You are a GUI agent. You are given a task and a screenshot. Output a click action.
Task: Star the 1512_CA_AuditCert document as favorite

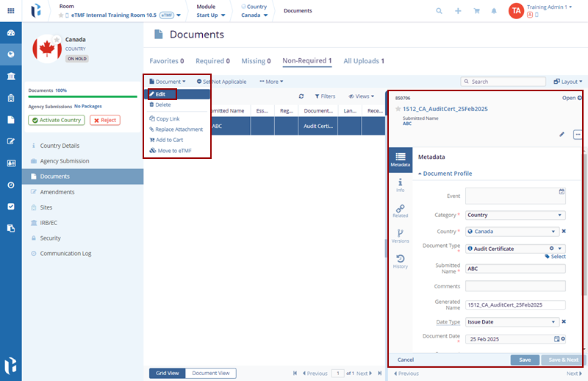click(398, 109)
